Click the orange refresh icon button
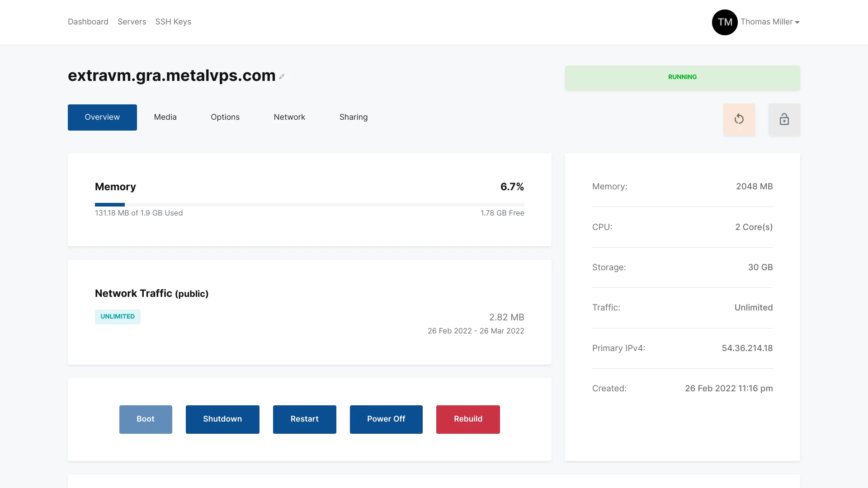The image size is (868, 488). coord(739,119)
